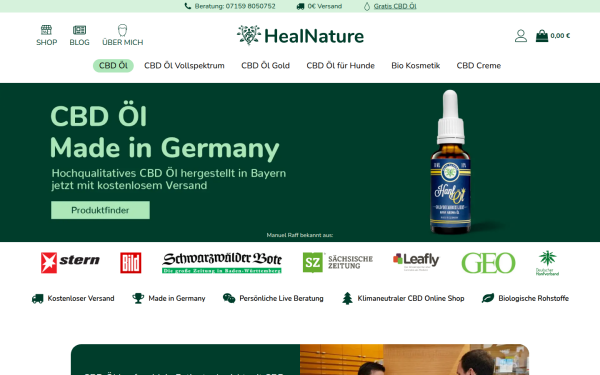Click the 0,00 € cart total
Screen dimensions: 600x375
560,36
